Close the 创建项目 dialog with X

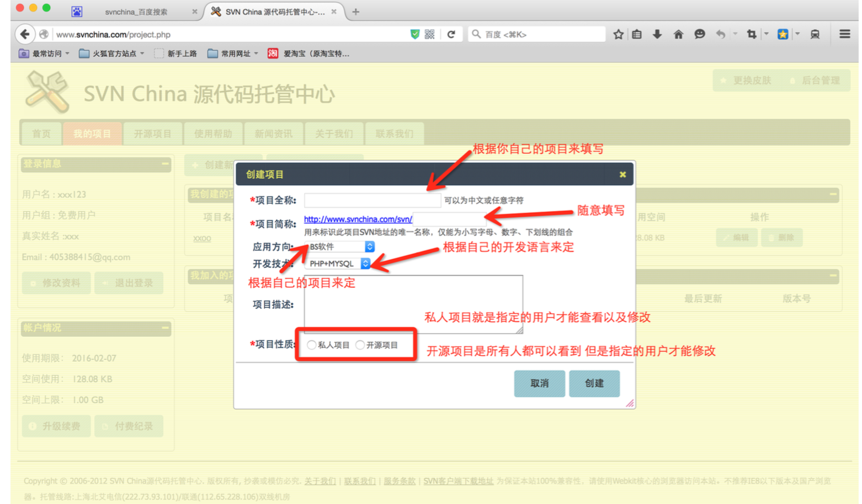[x=622, y=174]
